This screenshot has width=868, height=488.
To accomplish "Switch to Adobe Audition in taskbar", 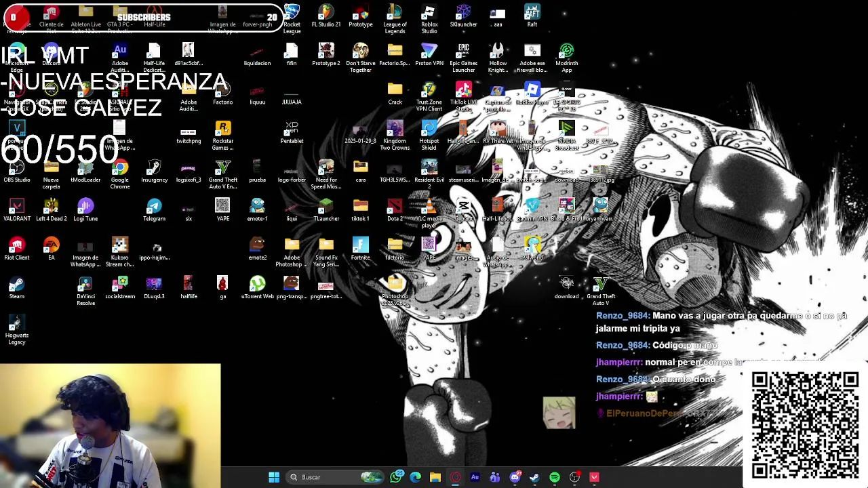I will click(x=475, y=477).
